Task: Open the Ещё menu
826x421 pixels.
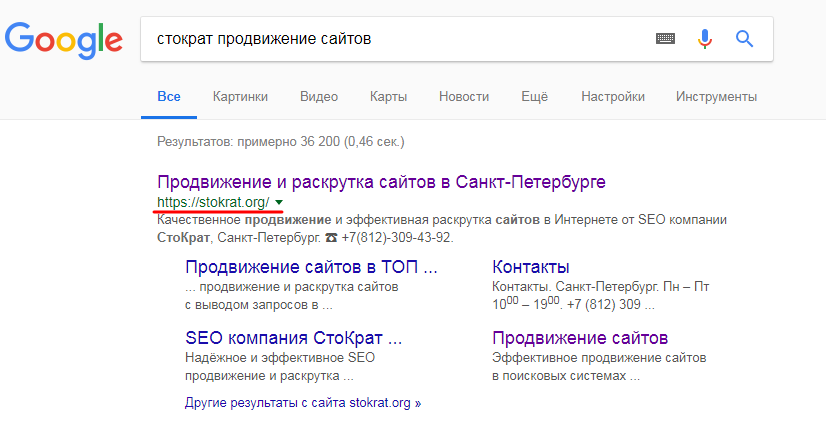Action: pos(535,97)
